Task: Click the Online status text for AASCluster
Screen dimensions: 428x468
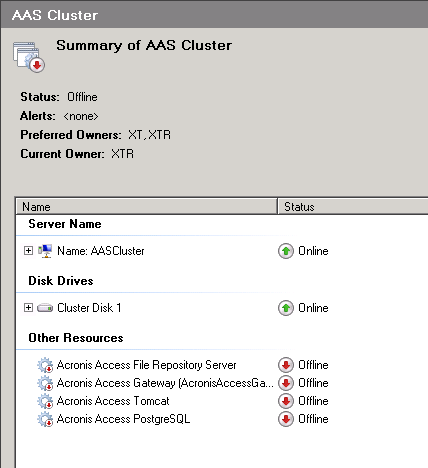Action: pos(313,251)
